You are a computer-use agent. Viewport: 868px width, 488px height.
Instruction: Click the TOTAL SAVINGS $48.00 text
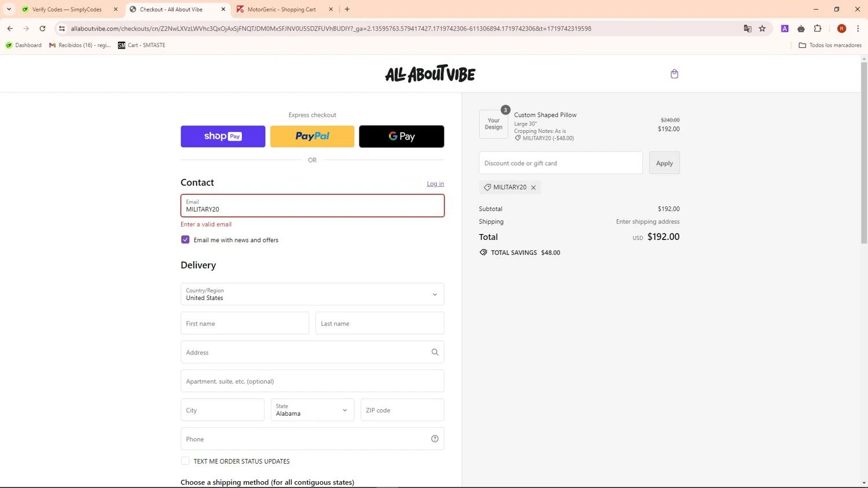point(525,253)
